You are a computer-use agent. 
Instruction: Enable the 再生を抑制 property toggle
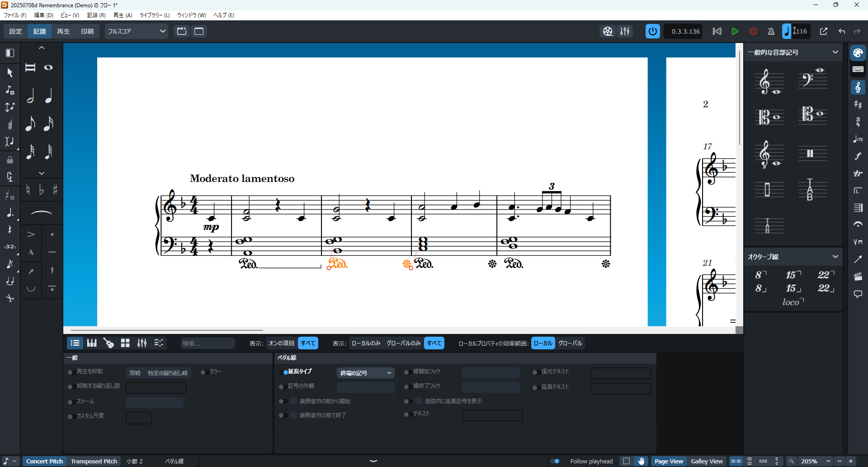70,372
